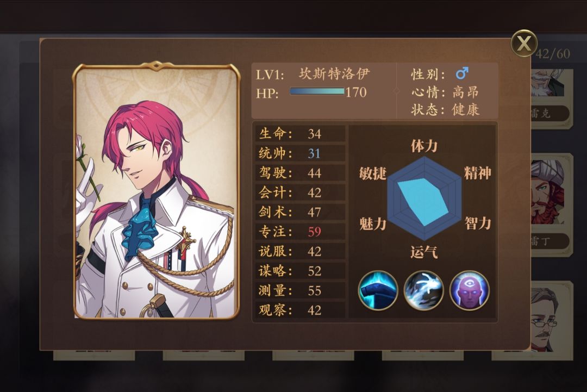Select the 体力 label on radar chart
Viewport: 587px width, 392px height.
(x=424, y=146)
